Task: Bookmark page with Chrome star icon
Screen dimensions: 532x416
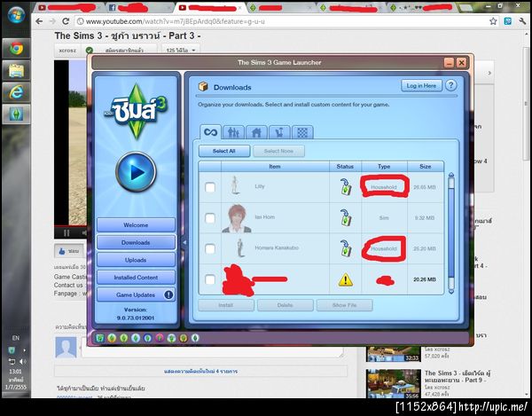Action: point(493,21)
